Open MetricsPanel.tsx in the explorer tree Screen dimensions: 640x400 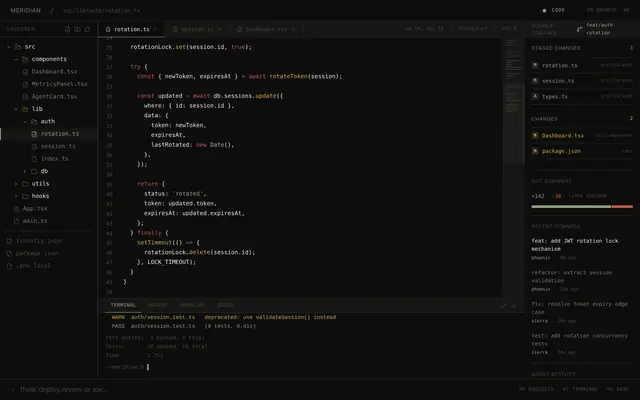point(55,84)
